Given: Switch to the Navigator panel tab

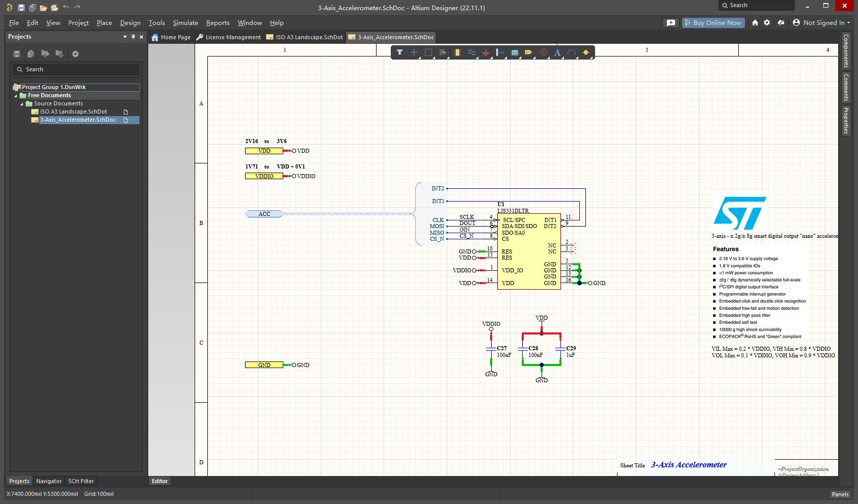Looking at the screenshot, I should [49, 481].
